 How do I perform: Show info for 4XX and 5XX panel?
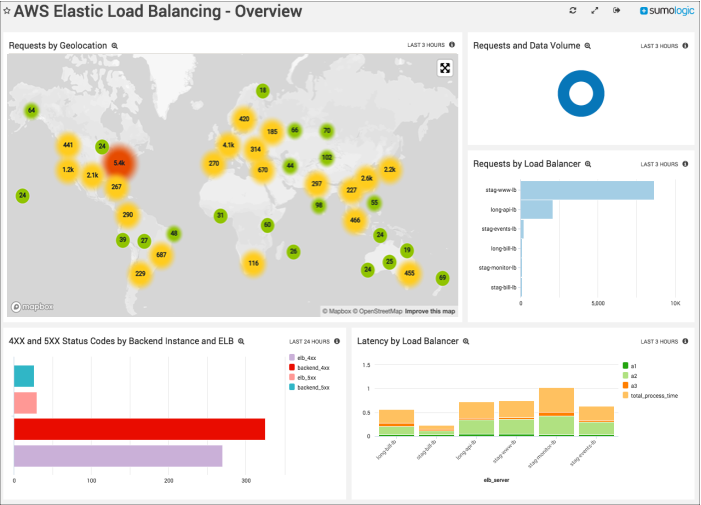coord(335,341)
